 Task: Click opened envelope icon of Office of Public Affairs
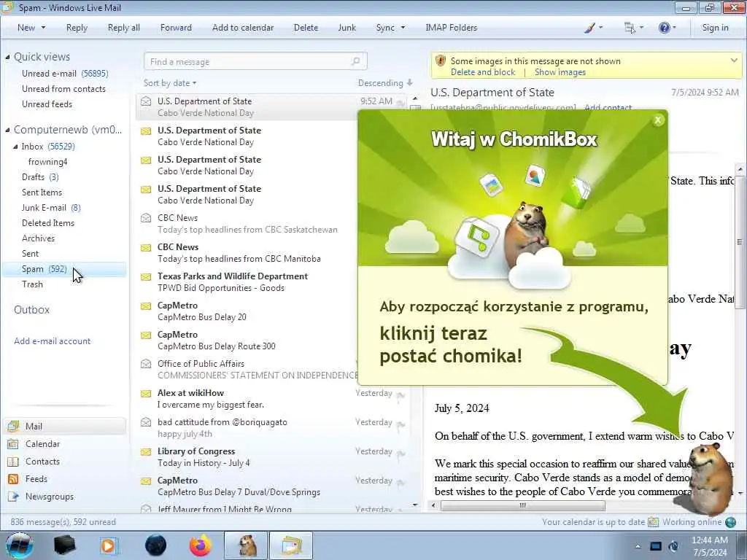[146, 364]
